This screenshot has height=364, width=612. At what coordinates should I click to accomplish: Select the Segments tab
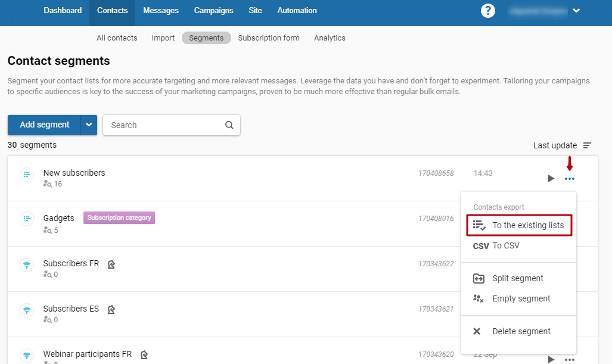tap(206, 38)
